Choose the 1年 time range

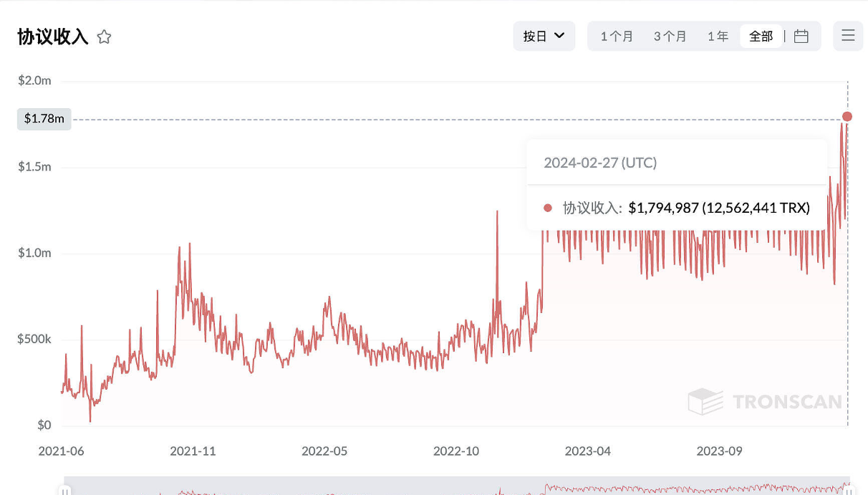click(718, 36)
